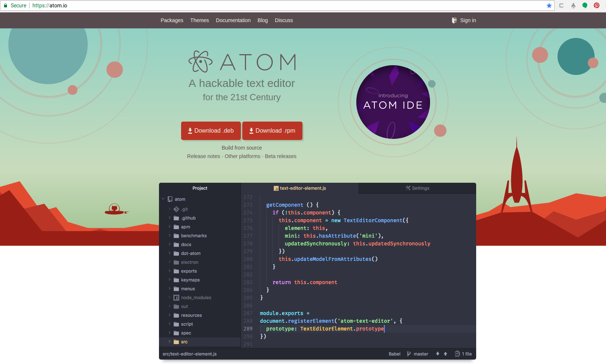Click the atom repo icon
This screenshot has height=364, width=606.
(170, 199)
